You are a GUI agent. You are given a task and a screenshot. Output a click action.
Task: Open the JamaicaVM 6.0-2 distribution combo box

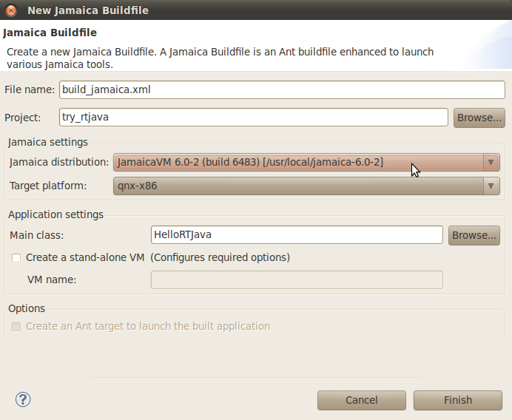(x=306, y=162)
